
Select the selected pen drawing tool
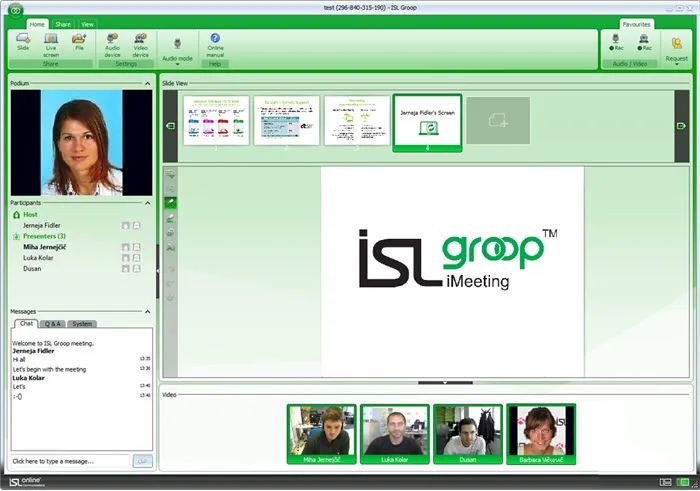point(171,203)
